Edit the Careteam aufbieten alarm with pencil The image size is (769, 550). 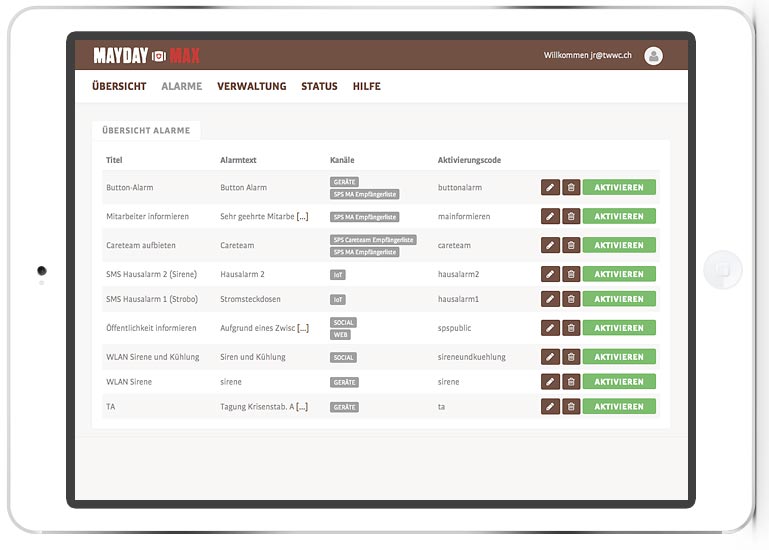click(550, 245)
